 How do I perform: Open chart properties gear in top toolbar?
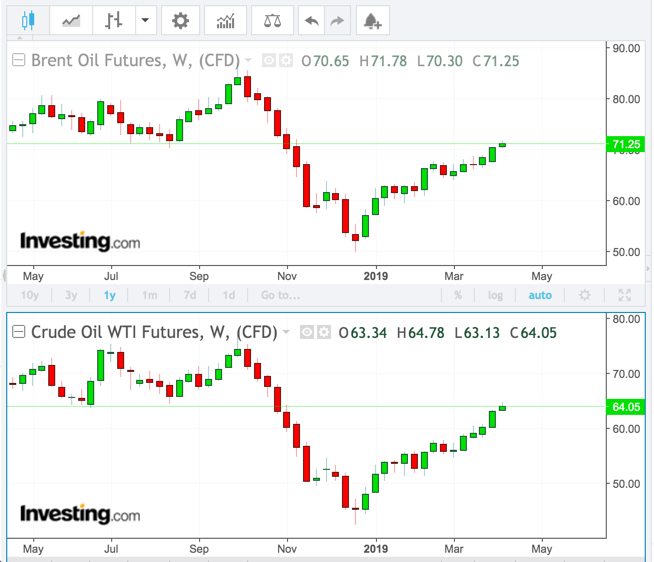pyautogui.click(x=180, y=20)
